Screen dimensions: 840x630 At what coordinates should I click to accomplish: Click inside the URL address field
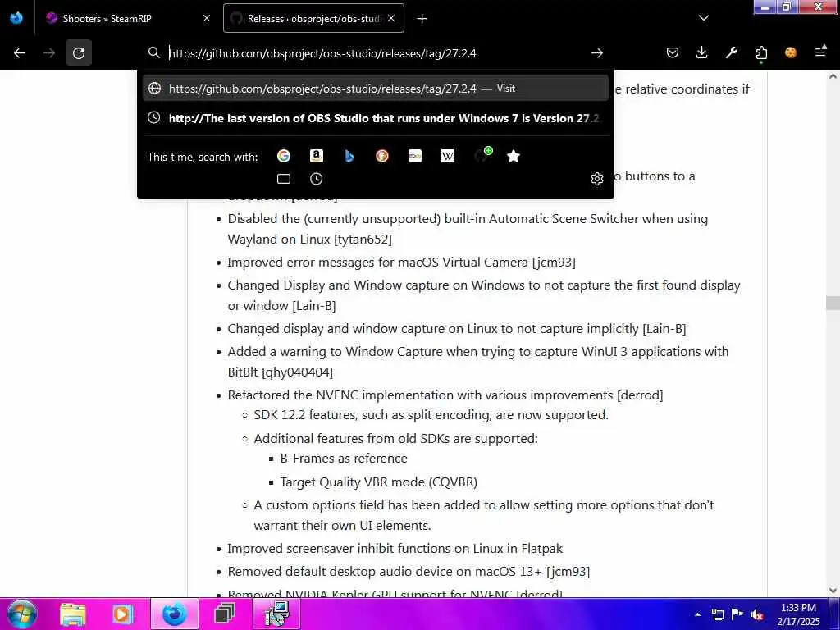(x=375, y=53)
